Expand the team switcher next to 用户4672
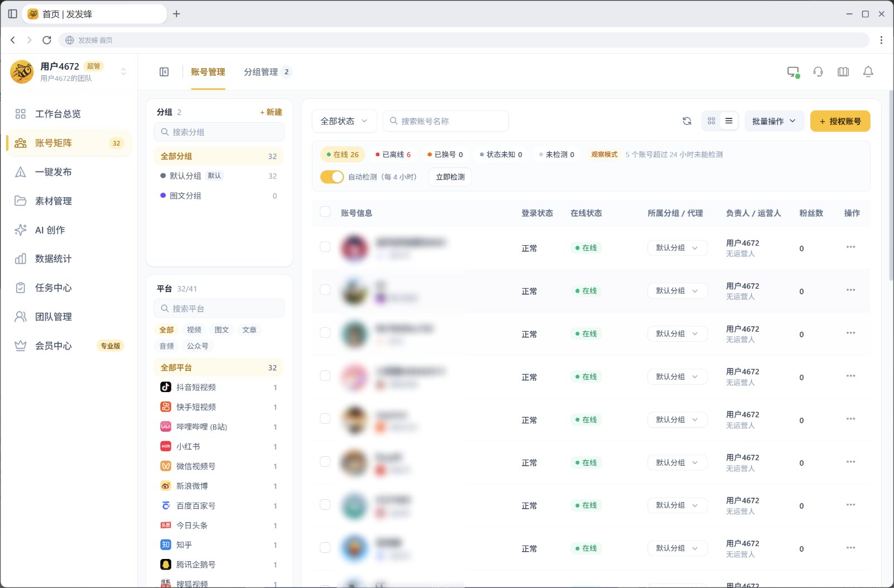The width and height of the screenshot is (894, 588). (123, 71)
